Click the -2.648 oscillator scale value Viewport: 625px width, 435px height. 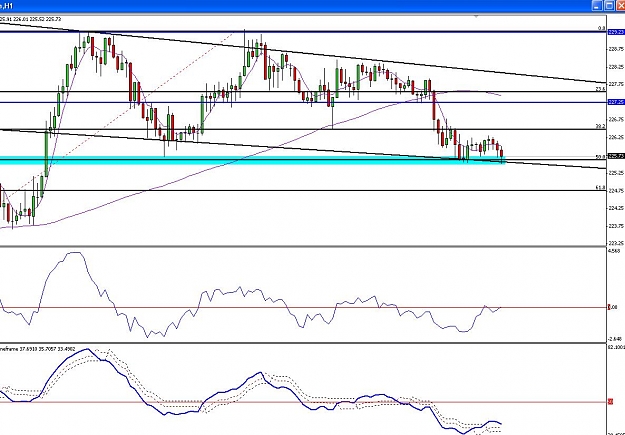coord(615,339)
